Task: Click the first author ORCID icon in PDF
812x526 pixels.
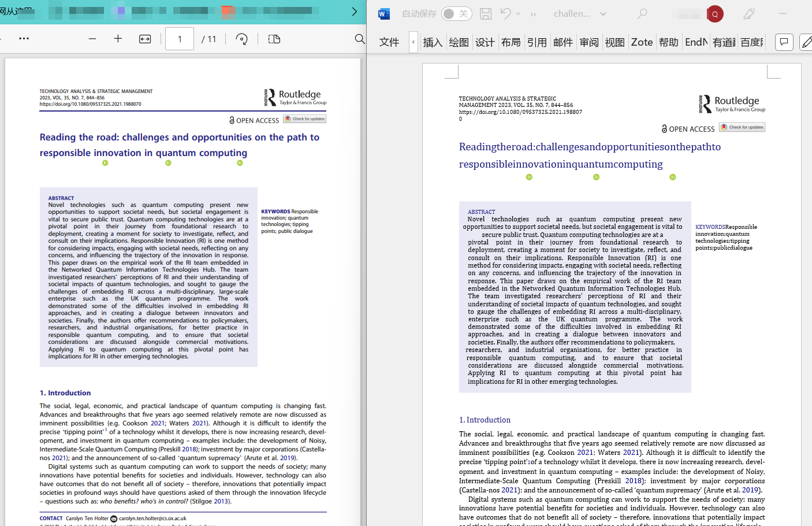Action: (x=105, y=163)
